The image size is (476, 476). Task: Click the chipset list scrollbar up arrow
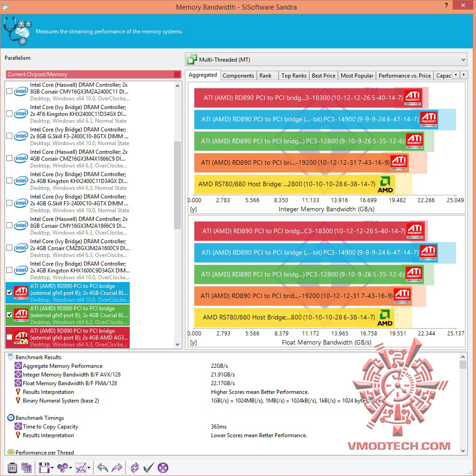tap(178, 86)
